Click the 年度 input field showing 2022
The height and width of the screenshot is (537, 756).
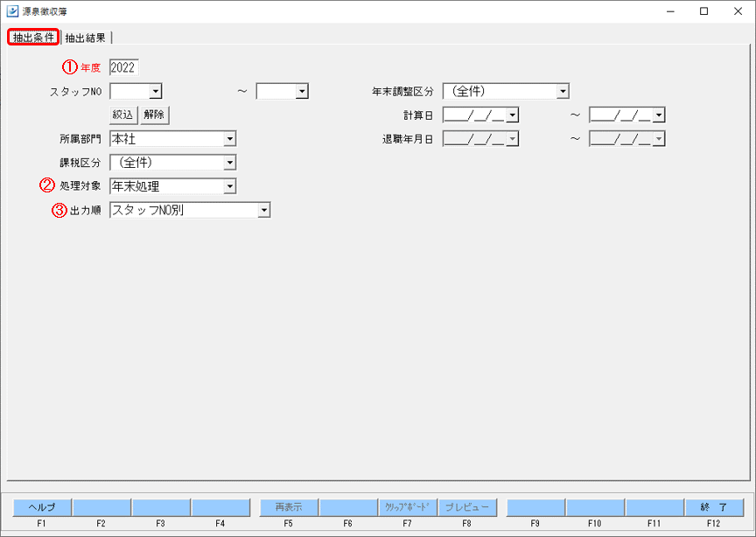click(x=124, y=67)
